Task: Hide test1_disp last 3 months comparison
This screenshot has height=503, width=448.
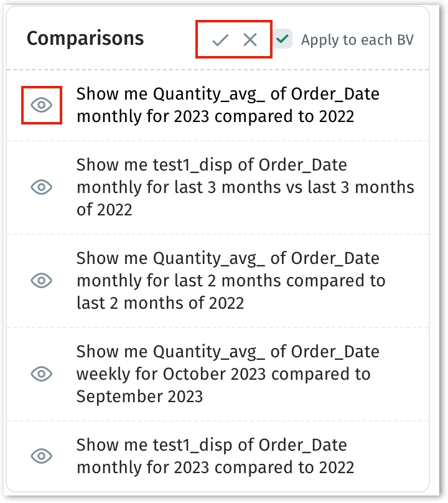Action: tap(42, 187)
